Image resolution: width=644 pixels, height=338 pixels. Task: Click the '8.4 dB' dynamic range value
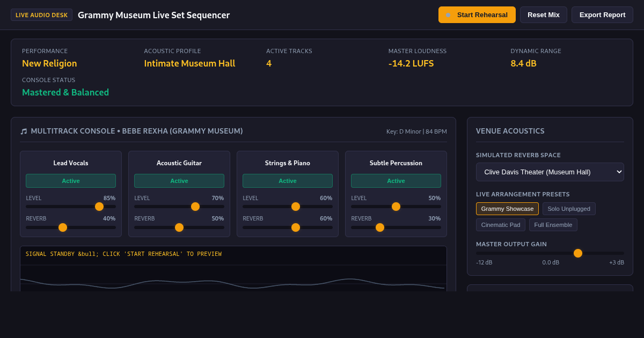[523, 63]
